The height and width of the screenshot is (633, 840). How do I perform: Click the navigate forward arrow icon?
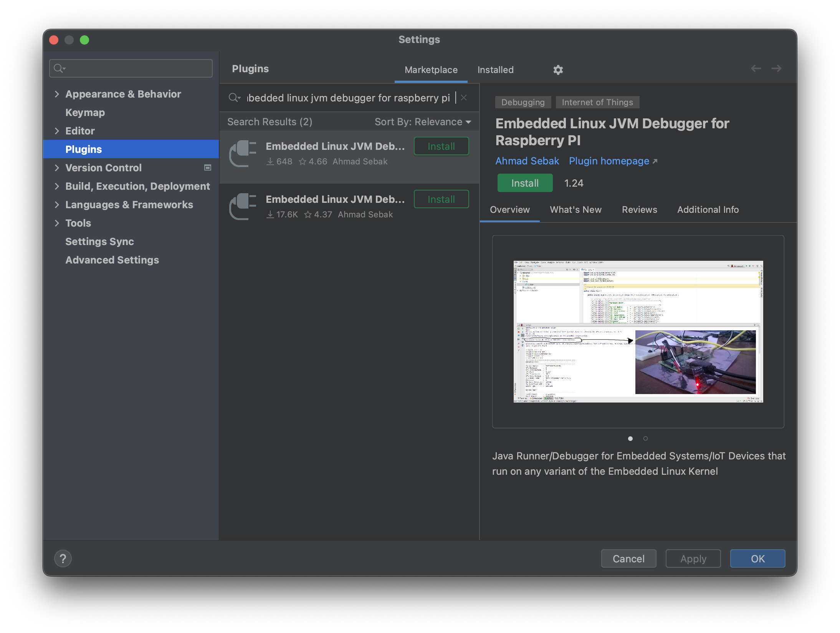pyautogui.click(x=776, y=68)
